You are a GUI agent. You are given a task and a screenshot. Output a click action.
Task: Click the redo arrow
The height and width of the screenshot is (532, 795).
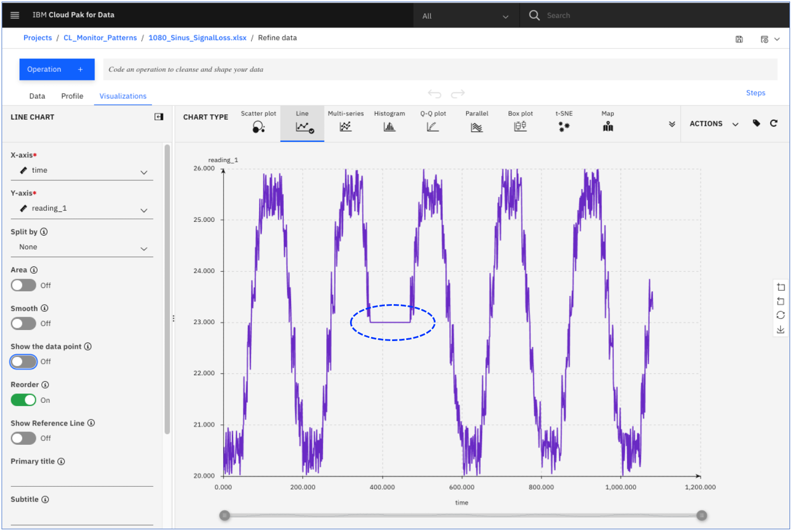tap(458, 94)
